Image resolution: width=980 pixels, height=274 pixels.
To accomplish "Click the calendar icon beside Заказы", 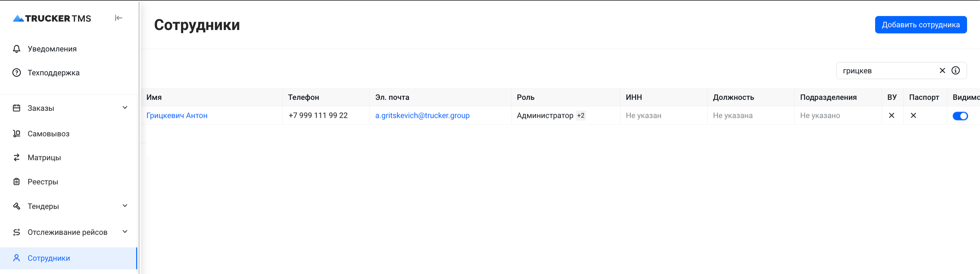I will coord(16,108).
